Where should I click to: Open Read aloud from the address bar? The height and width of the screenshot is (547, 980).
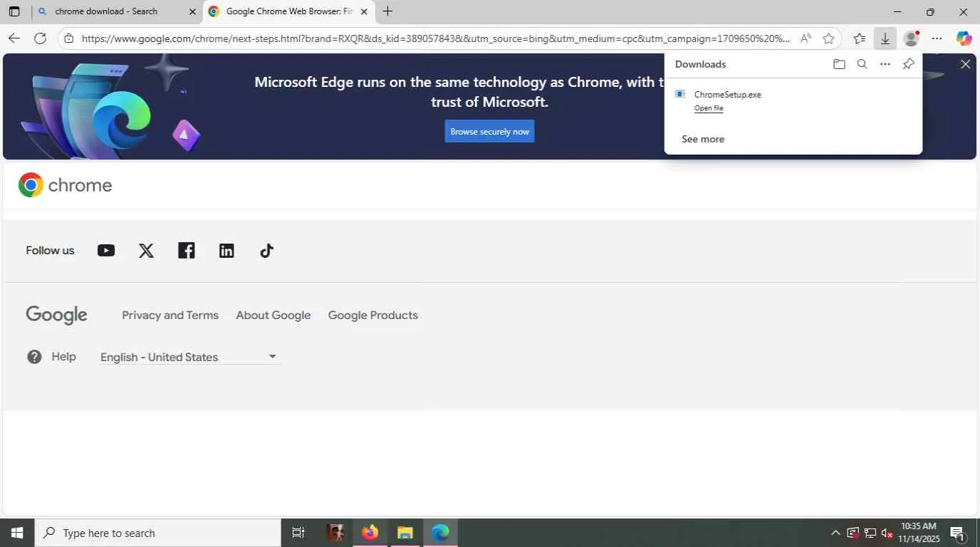pos(806,38)
